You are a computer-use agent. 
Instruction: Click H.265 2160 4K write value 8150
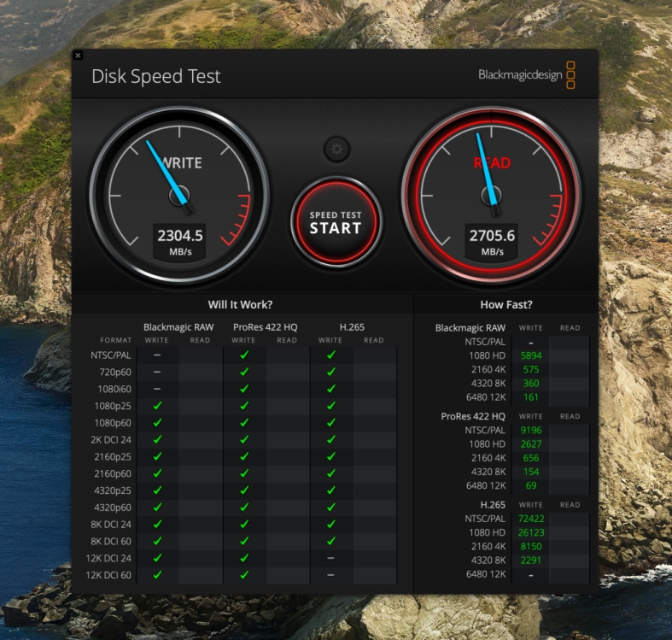pyautogui.click(x=531, y=547)
